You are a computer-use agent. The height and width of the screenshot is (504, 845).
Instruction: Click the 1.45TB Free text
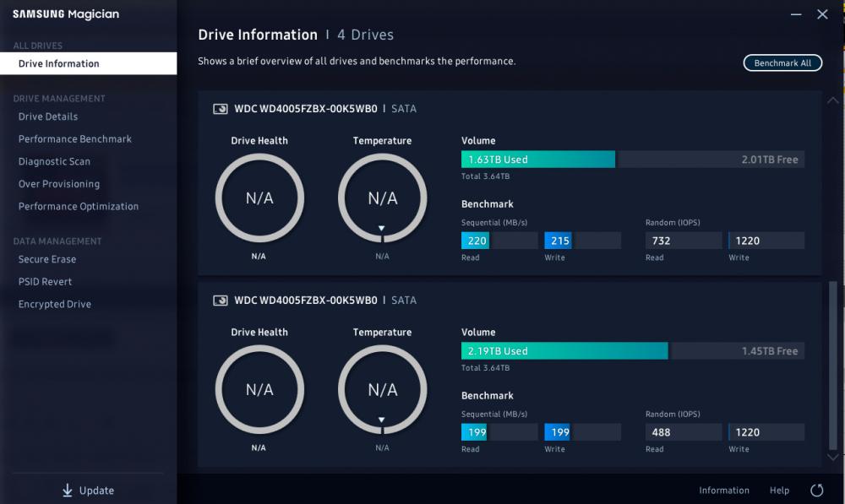pos(770,351)
